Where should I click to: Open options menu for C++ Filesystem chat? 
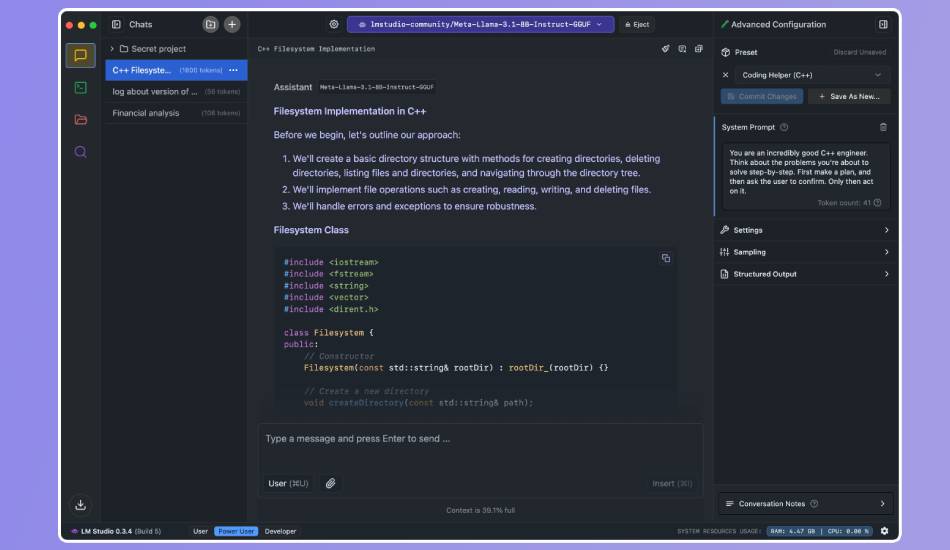click(233, 70)
